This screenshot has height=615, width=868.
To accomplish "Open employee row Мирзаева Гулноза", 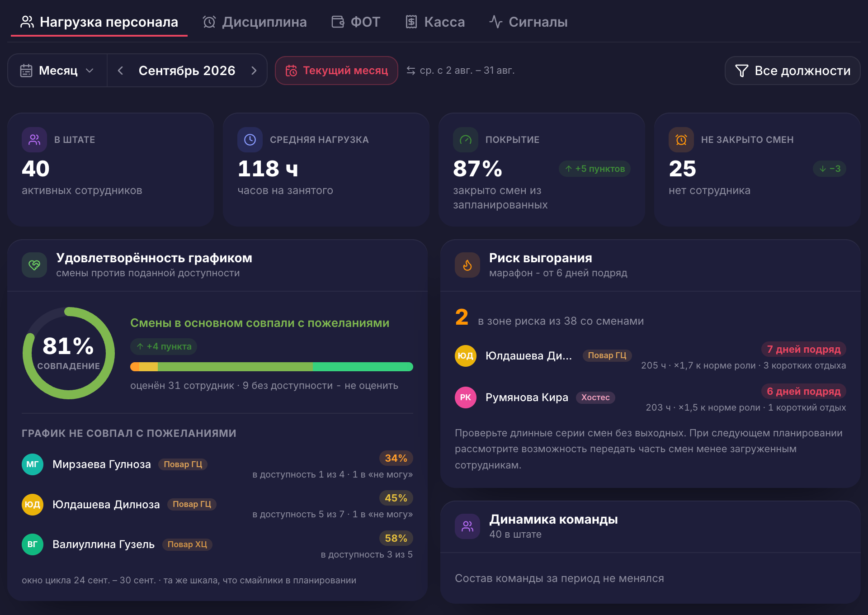I will pyautogui.click(x=217, y=465).
